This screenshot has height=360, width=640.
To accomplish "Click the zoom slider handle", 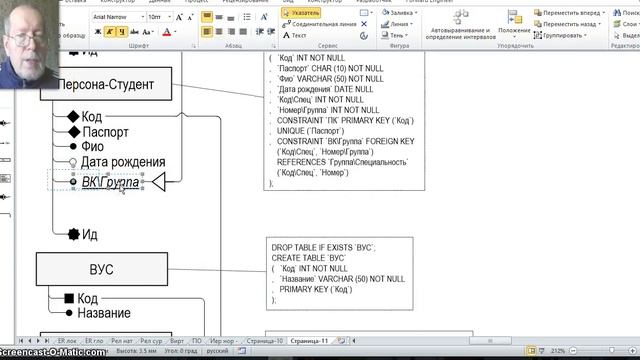I will pyautogui.click(x=611, y=350).
